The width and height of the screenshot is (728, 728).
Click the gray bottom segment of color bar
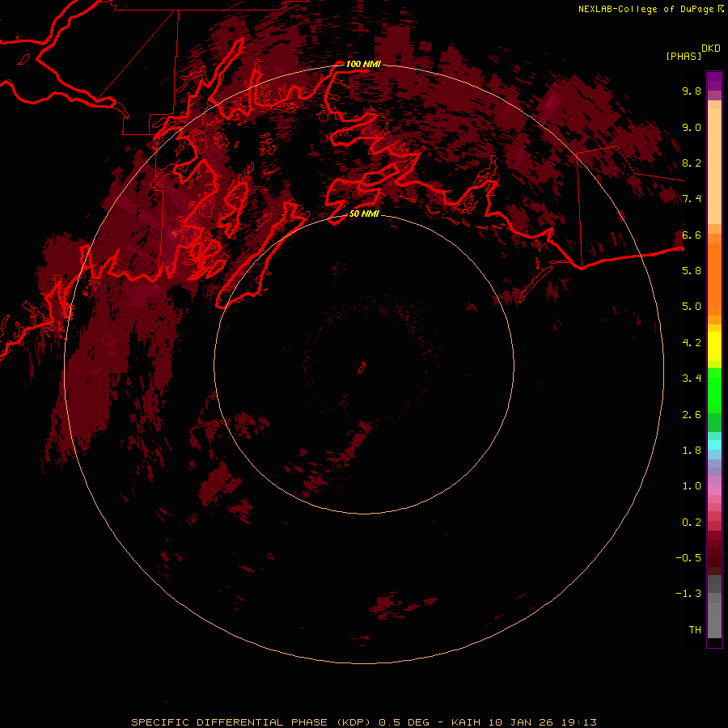click(714, 617)
